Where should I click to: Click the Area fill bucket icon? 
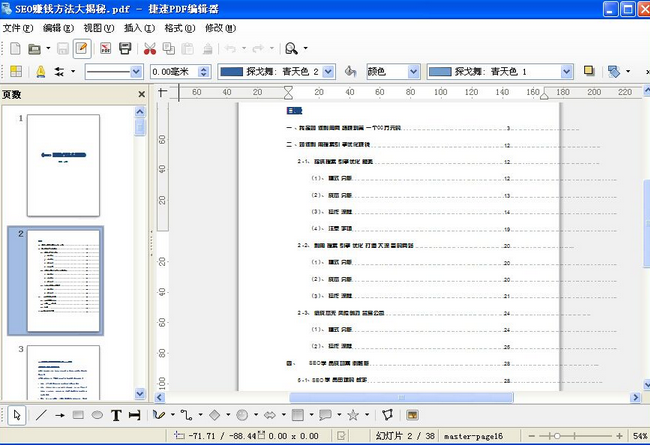pyautogui.click(x=350, y=72)
